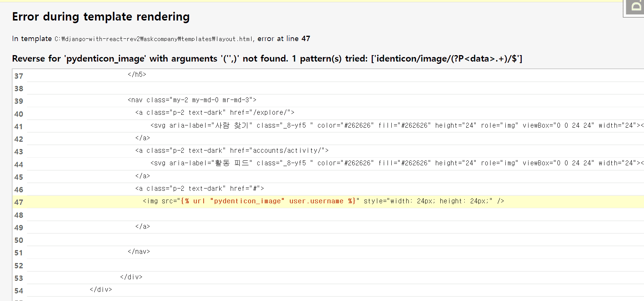Click line number 47 in the gutter
644x301 pixels.
click(19, 202)
